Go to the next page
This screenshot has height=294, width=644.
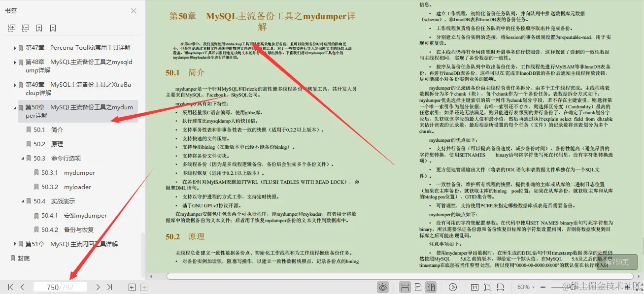pos(98,287)
